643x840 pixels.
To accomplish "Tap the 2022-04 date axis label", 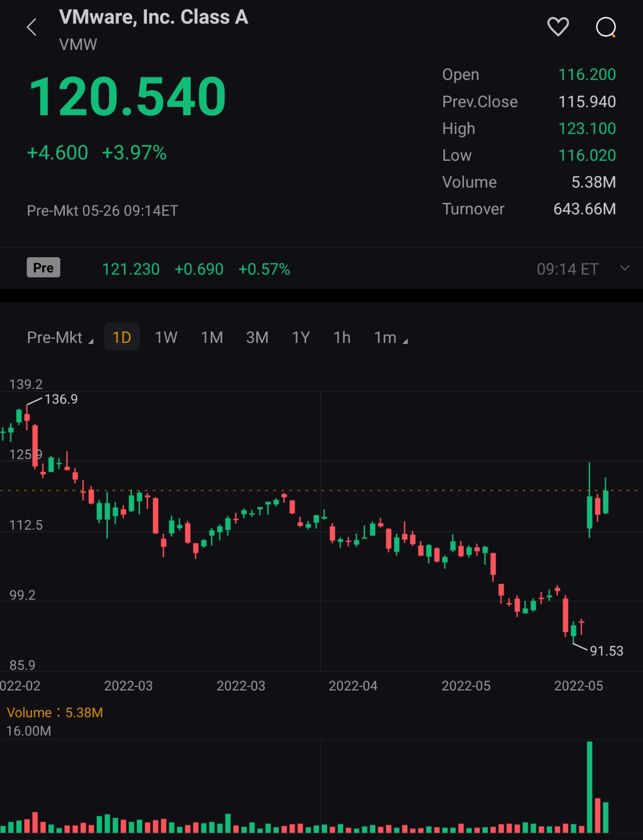I will click(353, 686).
